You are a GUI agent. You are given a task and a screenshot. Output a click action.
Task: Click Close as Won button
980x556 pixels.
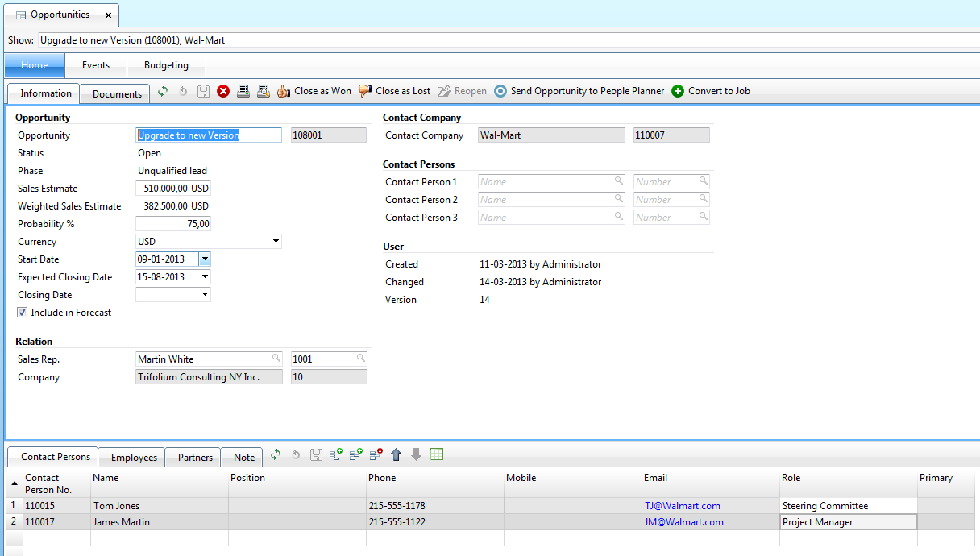pyautogui.click(x=314, y=92)
